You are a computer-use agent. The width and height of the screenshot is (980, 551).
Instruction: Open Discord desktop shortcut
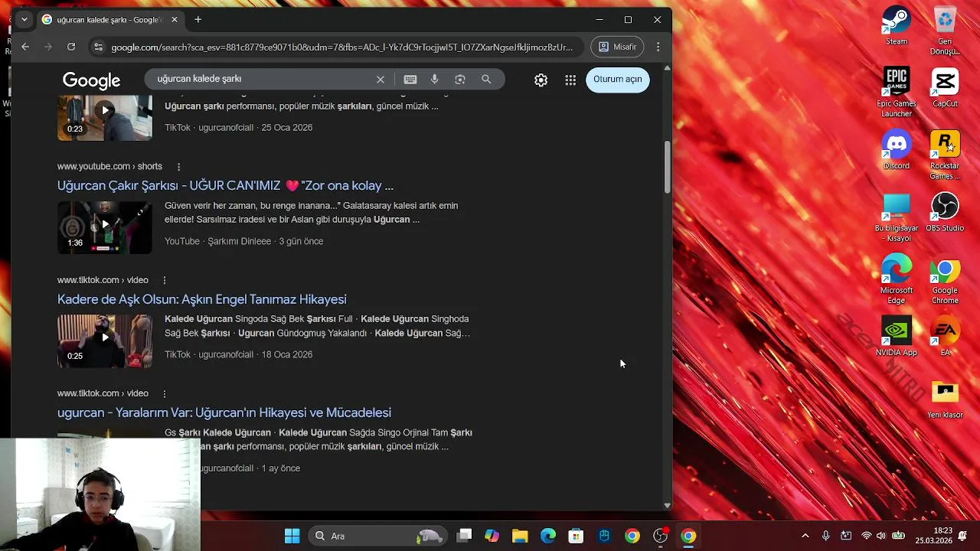pyautogui.click(x=896, y=150)
